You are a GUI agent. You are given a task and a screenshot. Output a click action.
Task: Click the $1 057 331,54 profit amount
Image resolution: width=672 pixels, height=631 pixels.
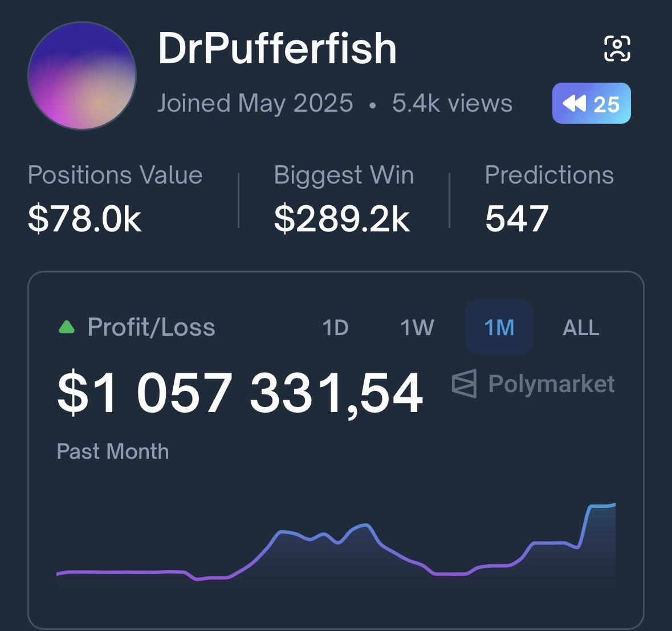pyautogui.click(x=240, y=393)
